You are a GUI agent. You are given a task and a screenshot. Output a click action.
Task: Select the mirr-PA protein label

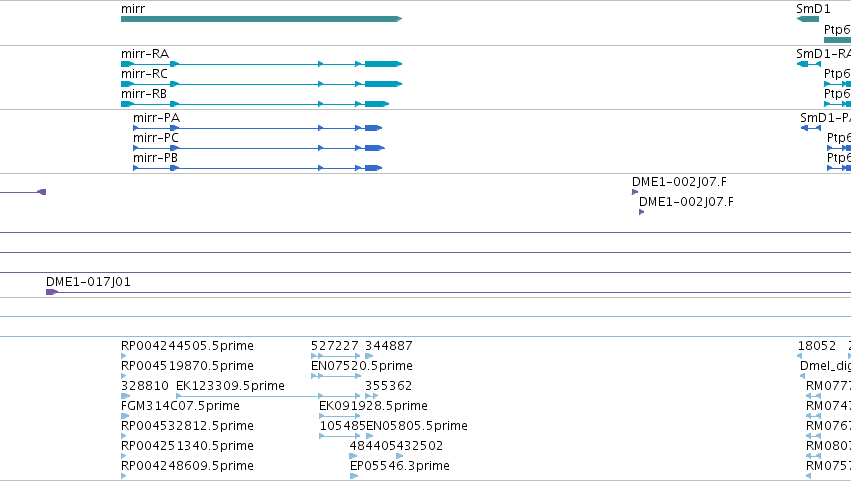[x=156, y=118]
